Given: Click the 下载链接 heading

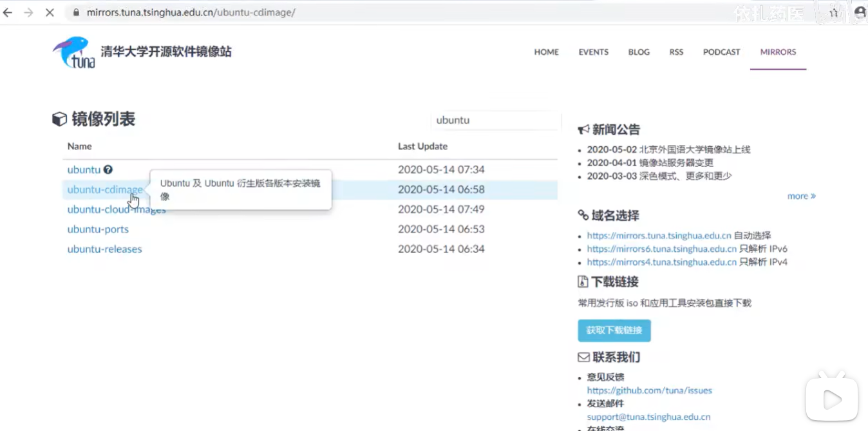Looking at the screenshot, I should coord(615,282).
